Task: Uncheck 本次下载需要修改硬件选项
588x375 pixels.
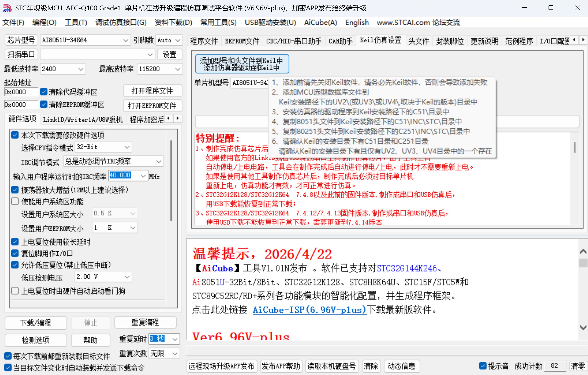Action: (15, 135)
